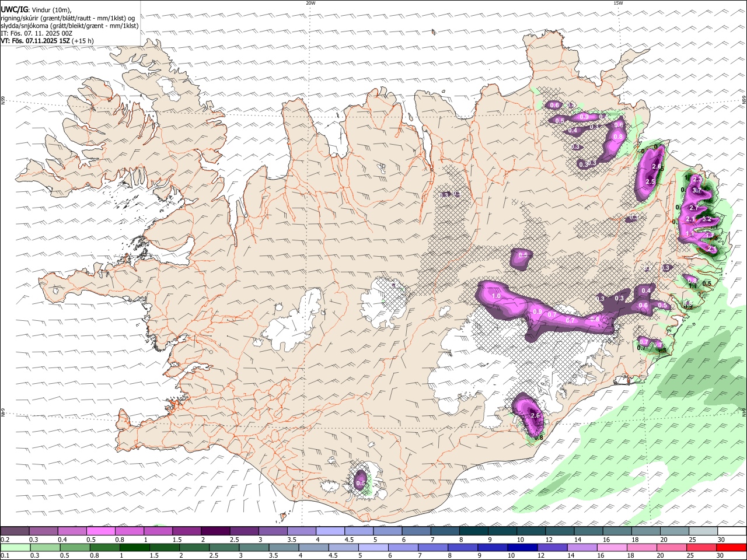The width and height of the screenshot is (747, 560).
Task: Click the 'VT: Fös. 07.11.2025 15Z (+15 h)' line
Action: tap(47, 41)
